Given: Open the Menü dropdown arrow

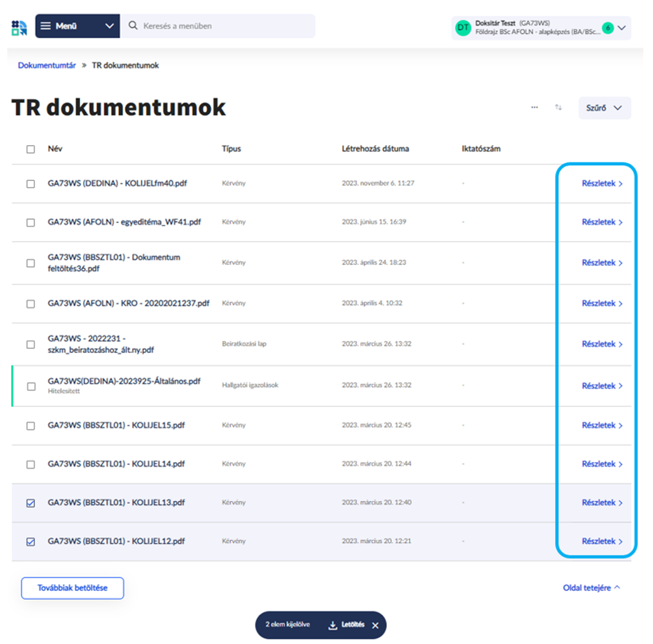Looking at the screenshot, I should coord(109,26).
